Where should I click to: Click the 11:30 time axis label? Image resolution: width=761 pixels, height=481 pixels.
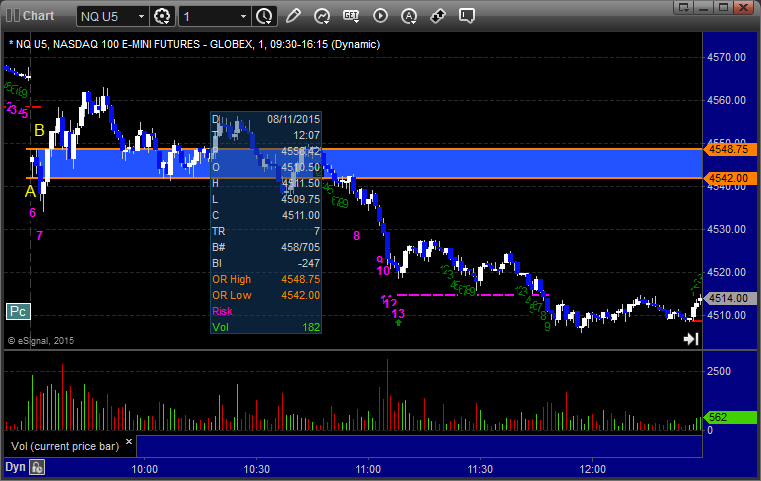point(480,469)
